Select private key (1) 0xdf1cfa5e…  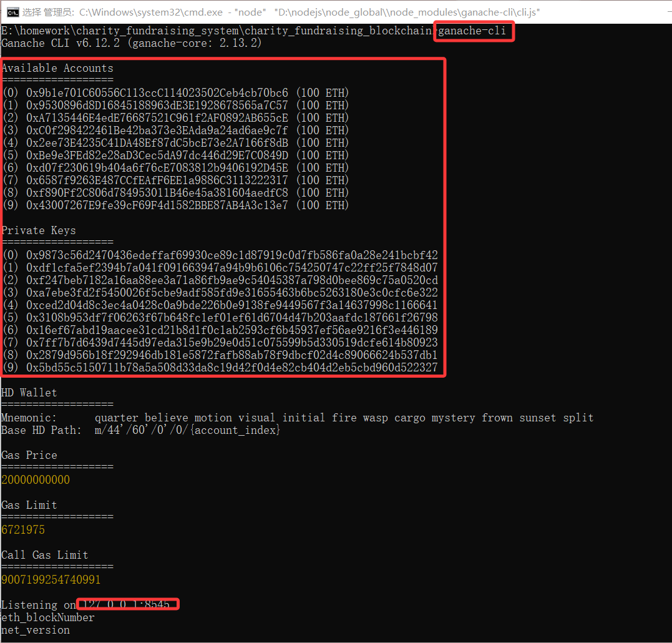tap(232, 268)
